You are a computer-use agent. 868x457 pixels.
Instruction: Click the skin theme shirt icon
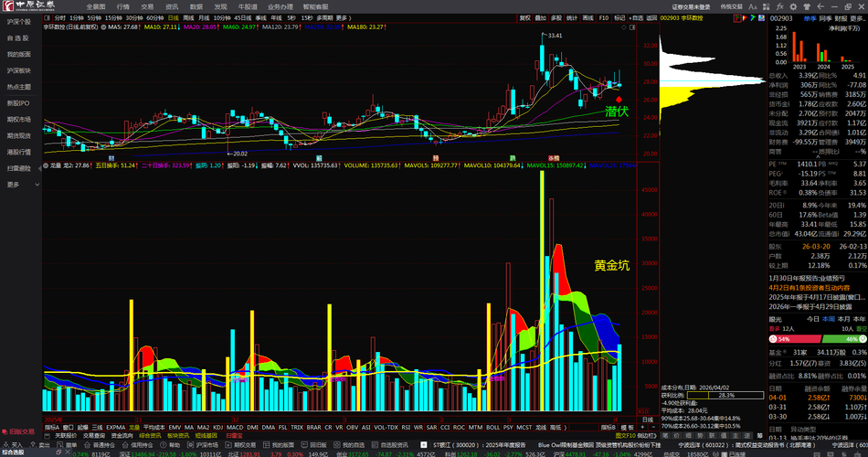pyautogui.click(x=807, y=6)
